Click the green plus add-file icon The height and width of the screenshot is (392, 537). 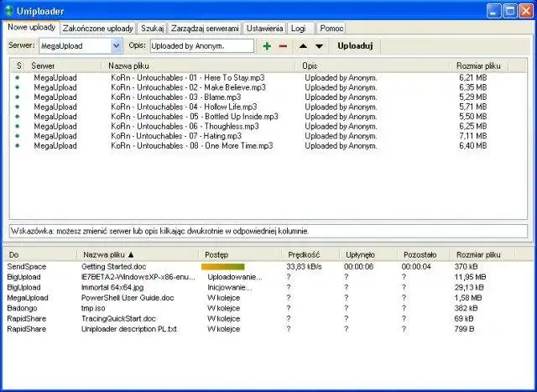267,46
